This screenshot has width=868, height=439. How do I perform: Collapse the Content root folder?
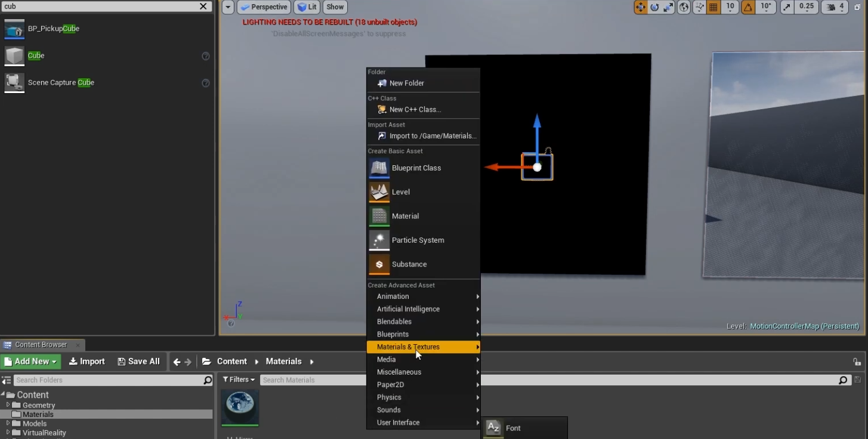(x=3, y=395)
